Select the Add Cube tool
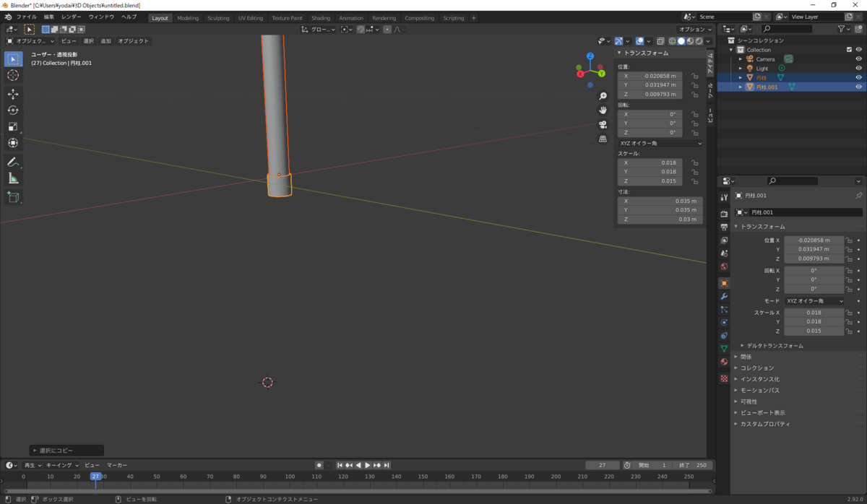This screenshot has width=867, height=504. pyautogui.click(x=13, y=196)
